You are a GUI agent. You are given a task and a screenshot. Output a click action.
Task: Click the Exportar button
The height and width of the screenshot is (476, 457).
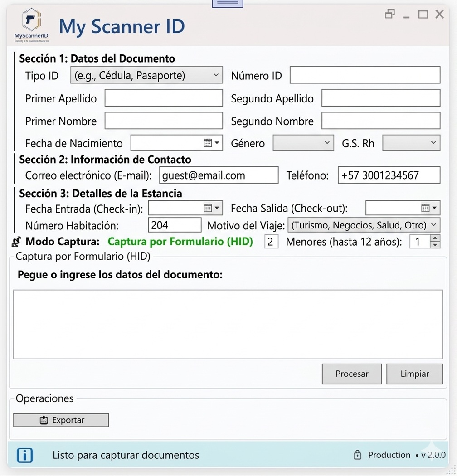tap(61, 420)
